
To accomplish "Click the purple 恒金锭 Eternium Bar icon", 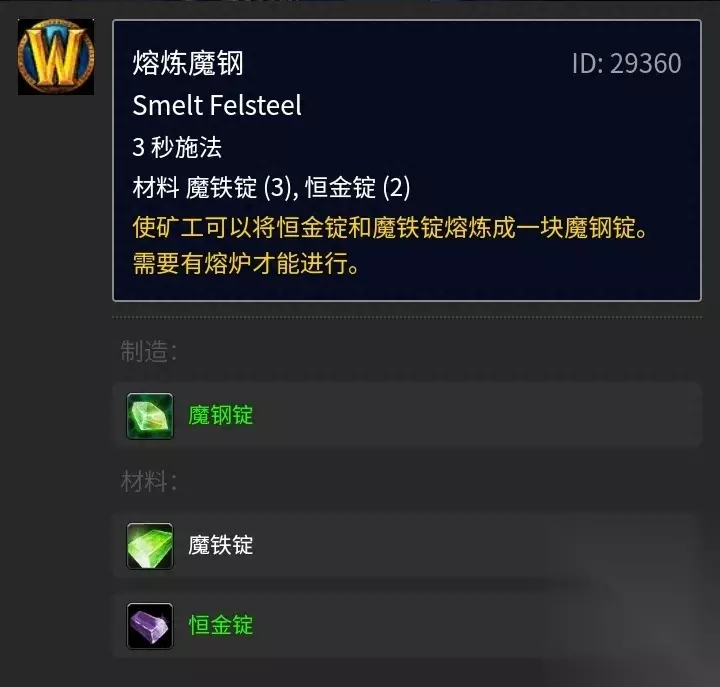I will (x=150, y=625).
